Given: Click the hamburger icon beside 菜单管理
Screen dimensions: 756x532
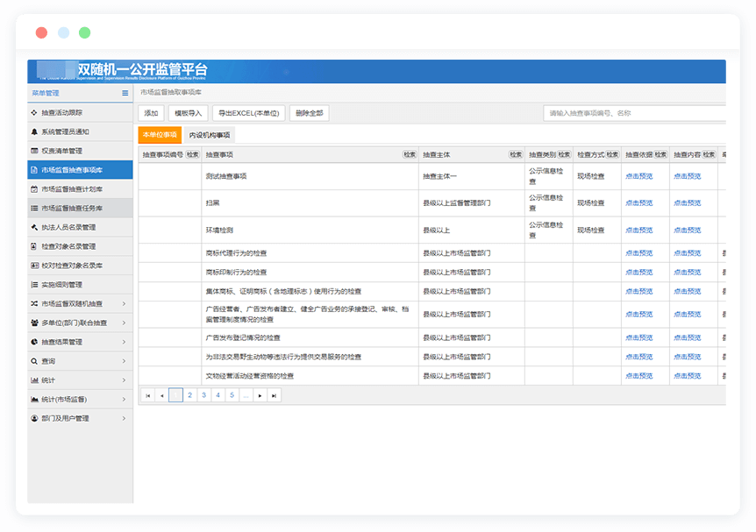Looking at the screenshot, I should pyautogui.click(x=125, y=93).
